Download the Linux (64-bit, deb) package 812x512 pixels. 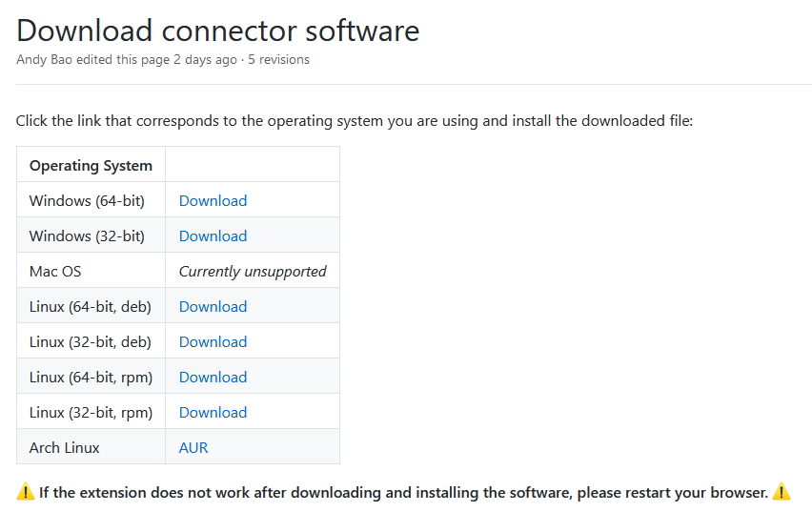(213, 306)
